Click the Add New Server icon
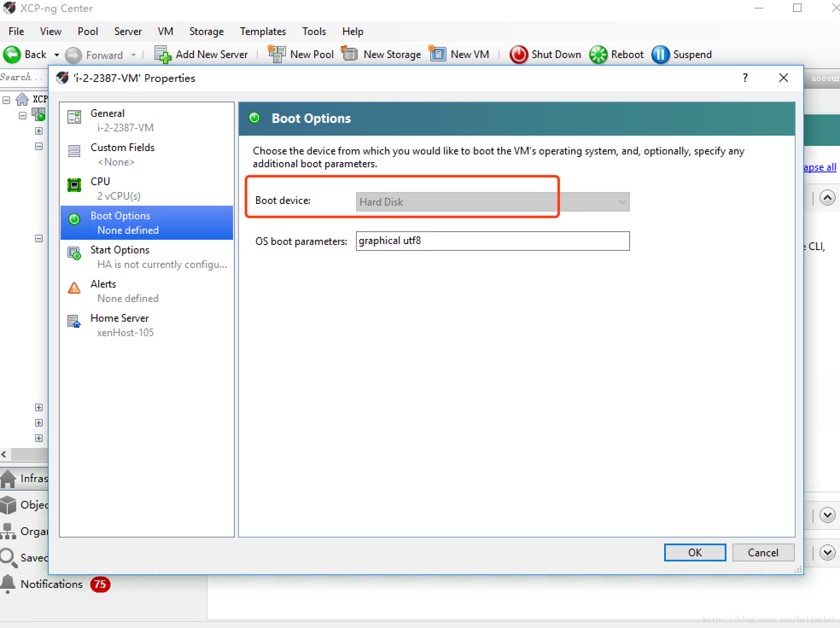The image size is (840, 628). pos(163,55)
